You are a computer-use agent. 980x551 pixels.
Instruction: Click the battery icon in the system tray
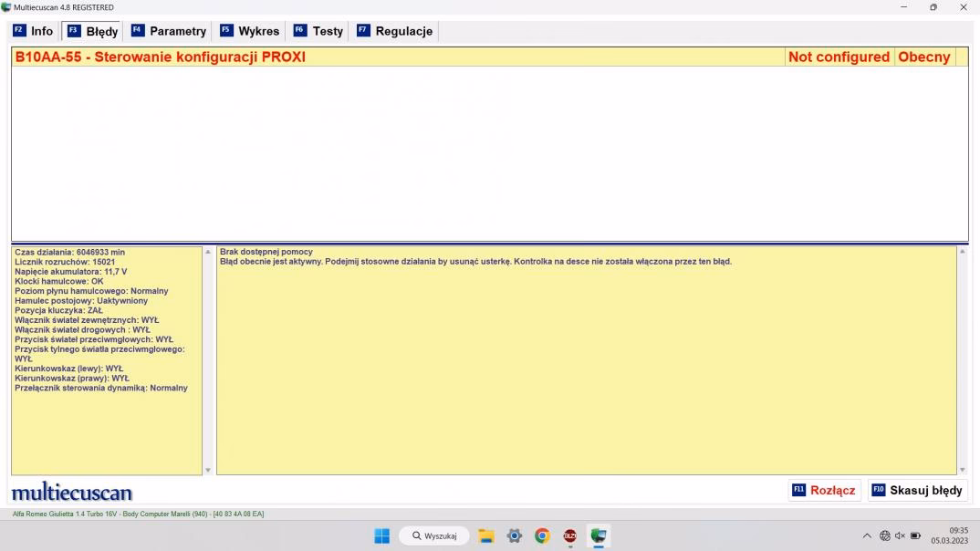(x=915, y=535)
